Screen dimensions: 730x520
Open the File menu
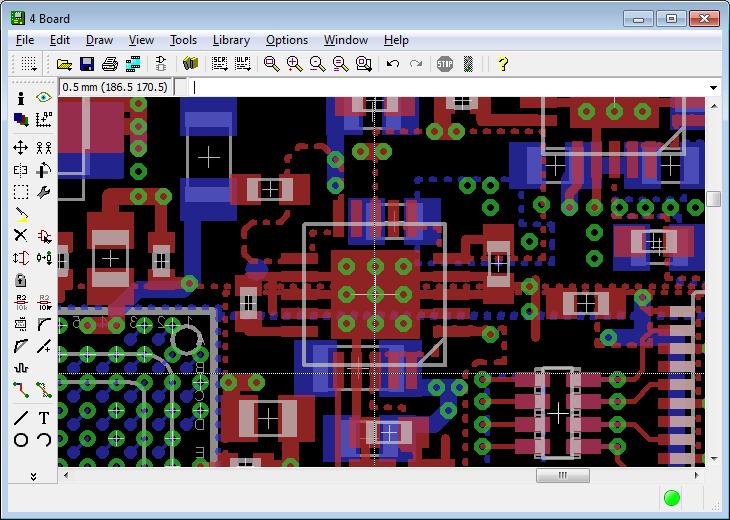(25, 40)
